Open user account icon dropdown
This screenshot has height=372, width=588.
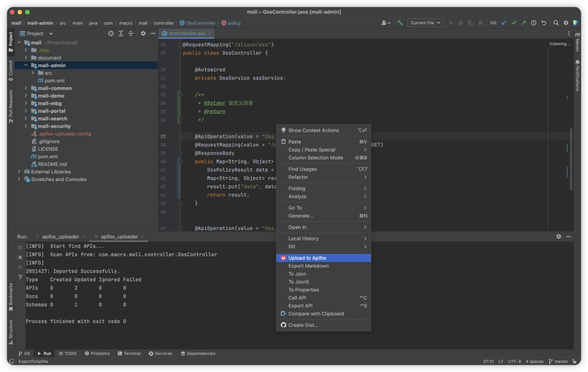click(386, 23)
